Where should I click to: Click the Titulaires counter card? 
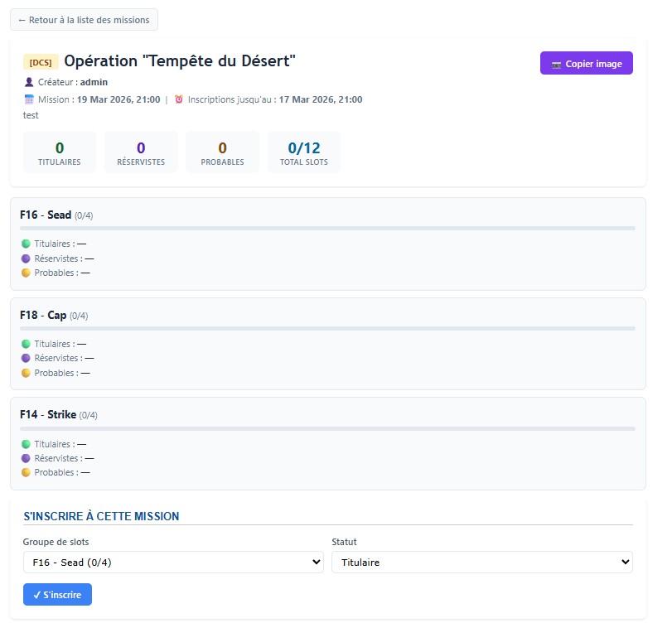(60, 152)
